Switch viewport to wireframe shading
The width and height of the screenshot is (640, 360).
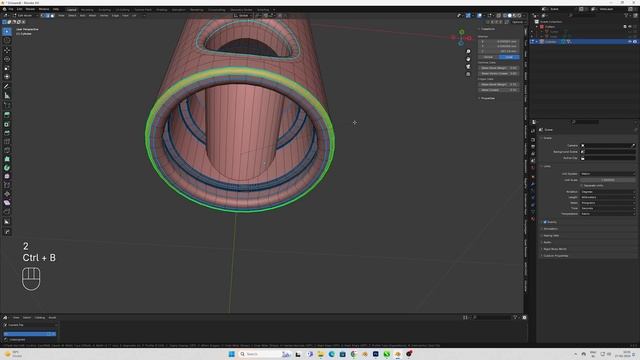pyautogui.click(x=505, y=16)
